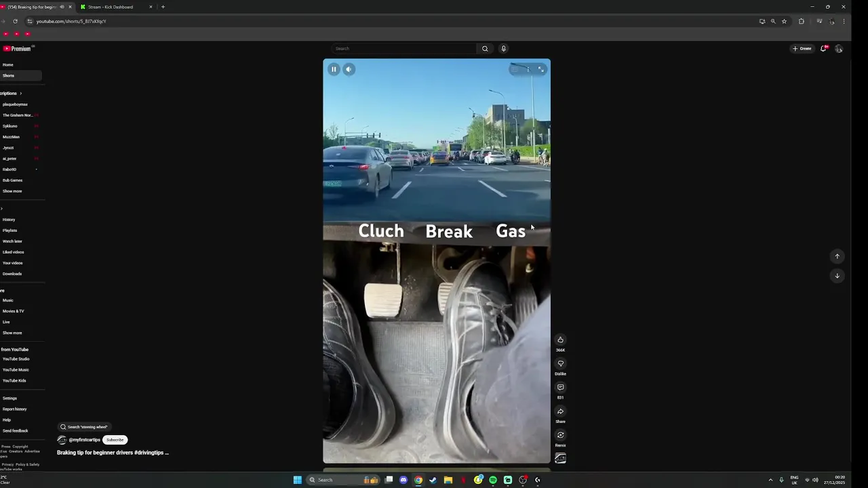Image resolution: width=868 pixels, height=488 pixels.
Task: Go to previous Short with the up arrow
Action: tap(837, 256)
